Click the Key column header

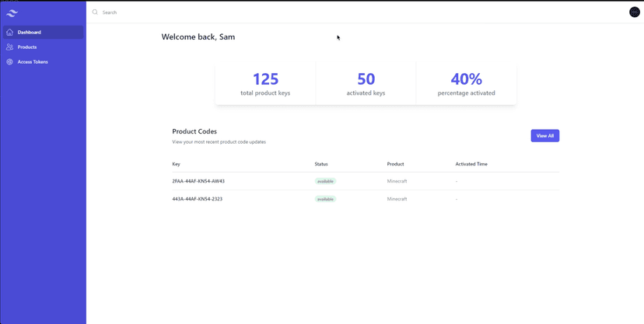click(177, 164)
